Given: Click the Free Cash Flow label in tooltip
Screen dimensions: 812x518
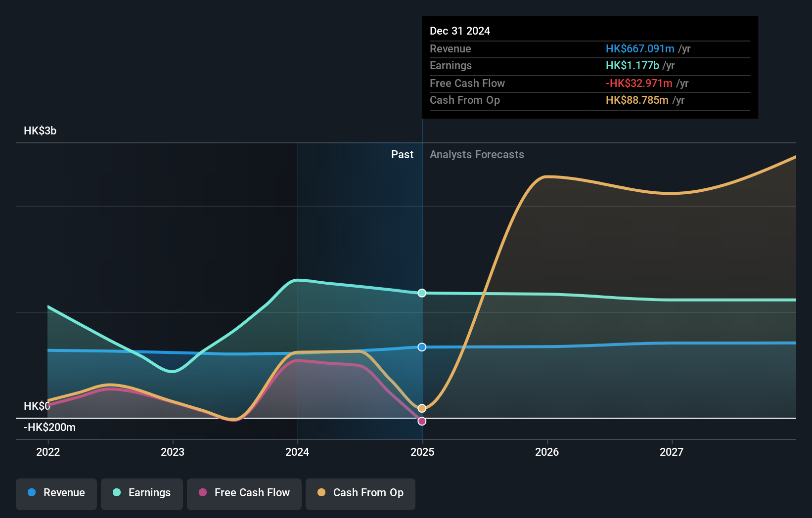Looking at the screenshot, I should point(467,84).
